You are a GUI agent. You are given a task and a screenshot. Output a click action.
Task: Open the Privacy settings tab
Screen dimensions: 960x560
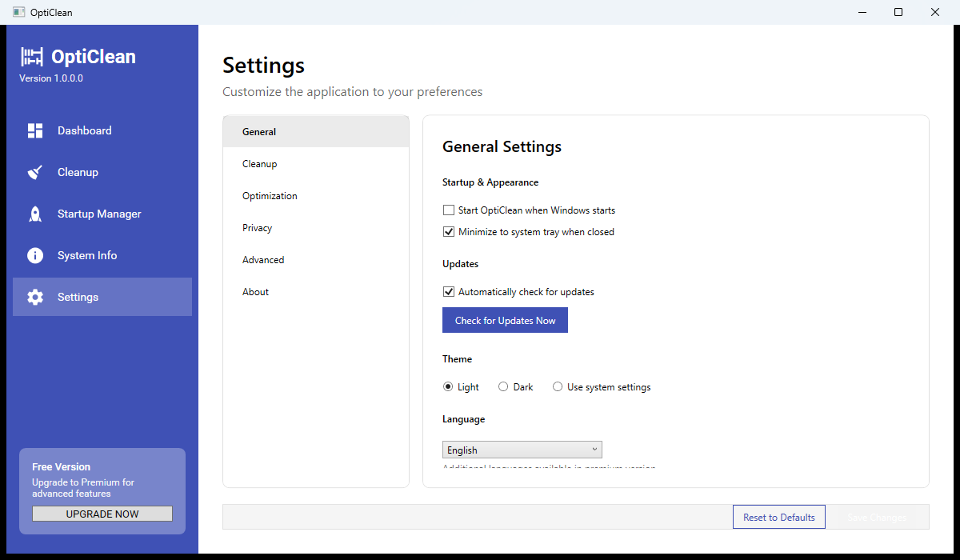(x=316, y=228)
